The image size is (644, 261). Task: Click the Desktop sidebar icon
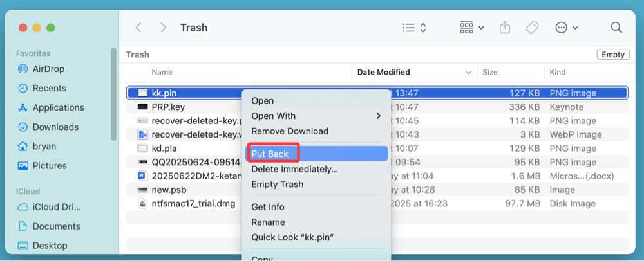click(23, 246)
